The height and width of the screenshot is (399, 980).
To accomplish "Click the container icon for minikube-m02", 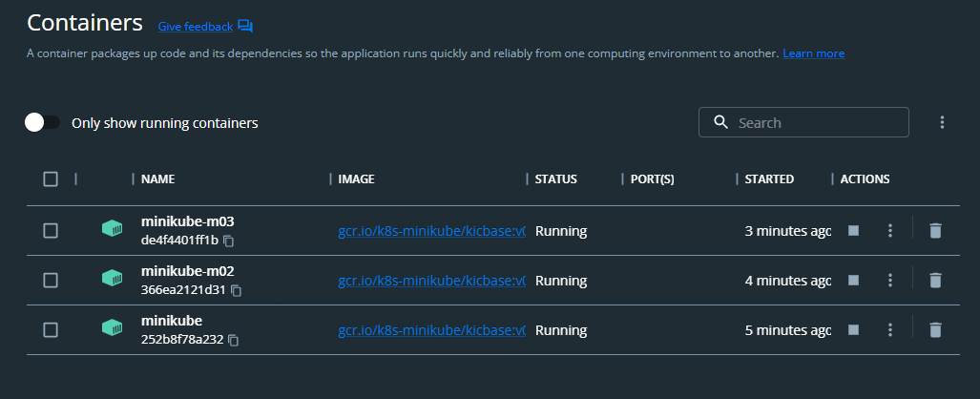I will coord(112,279).
